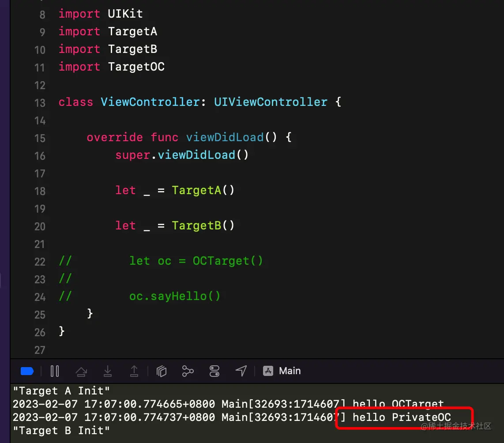Screen dimensions: 504x443
Task: Click line number 18 in the gutter
Action: (x=40, y=191)
